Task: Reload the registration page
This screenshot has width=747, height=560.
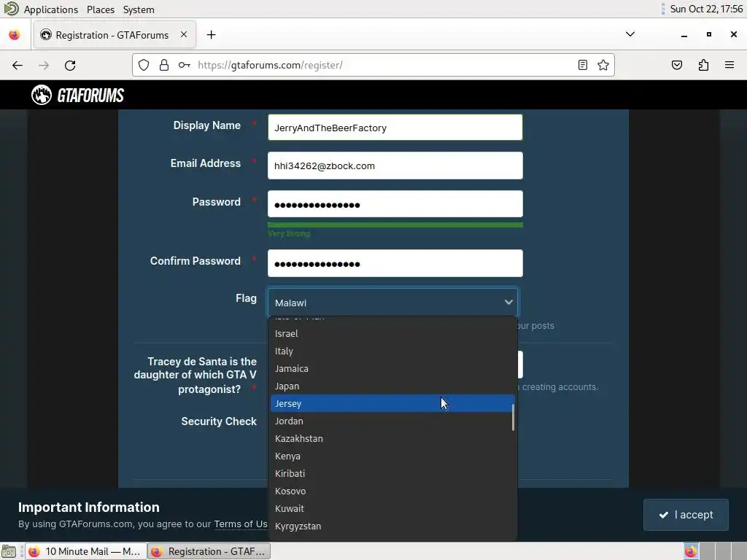Action: pyautogui.click(x=70, y=65)
